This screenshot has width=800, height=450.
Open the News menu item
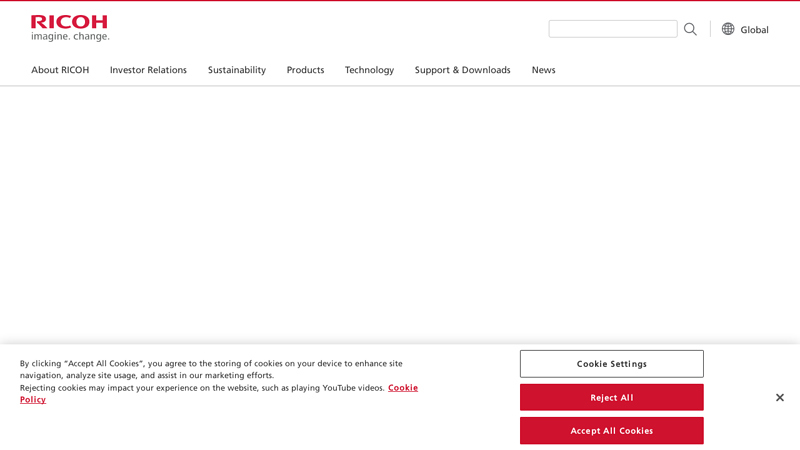click(543, 70)
